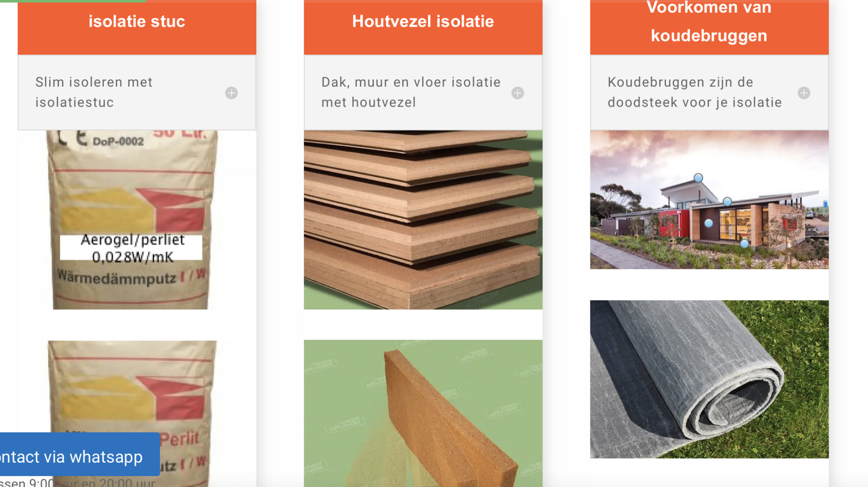
Task: Expand 'Dak, muur en vloer isolatie' accordion
Action: 423,93
